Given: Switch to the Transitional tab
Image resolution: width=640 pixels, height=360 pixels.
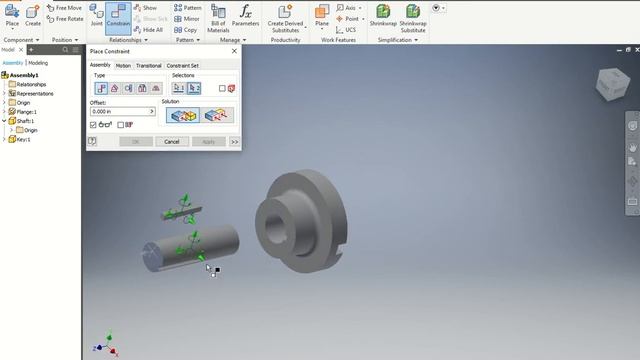Looking at the screenshot, I should point(149,65).
